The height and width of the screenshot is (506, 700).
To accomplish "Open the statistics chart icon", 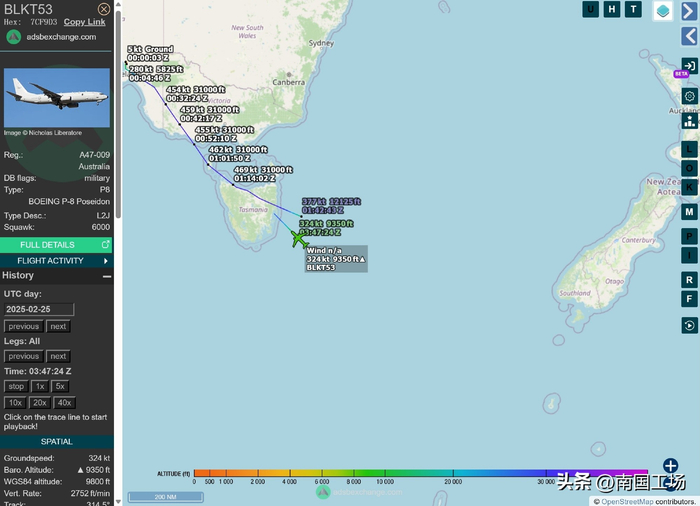I will click(x=690, y=121).
